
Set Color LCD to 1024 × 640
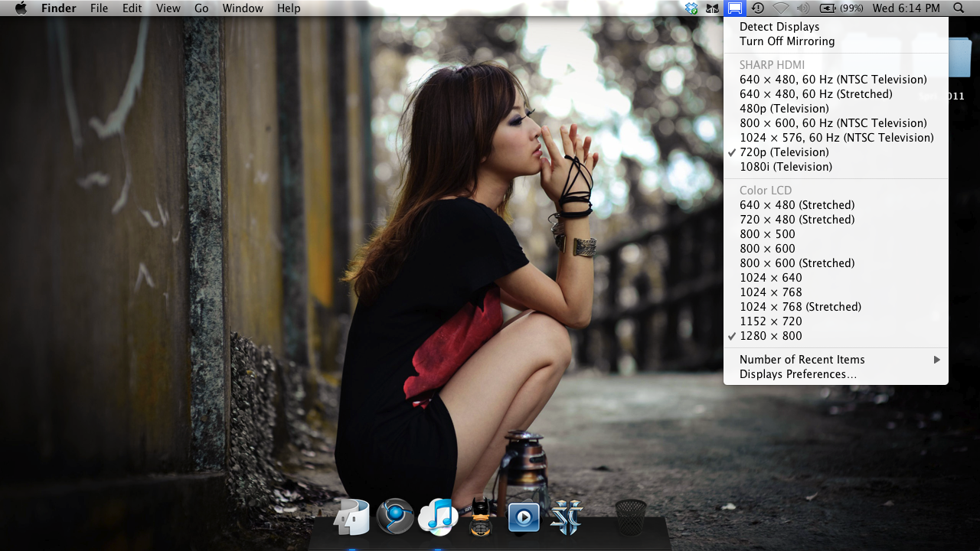pyautogui.click(x=836, y=278)
